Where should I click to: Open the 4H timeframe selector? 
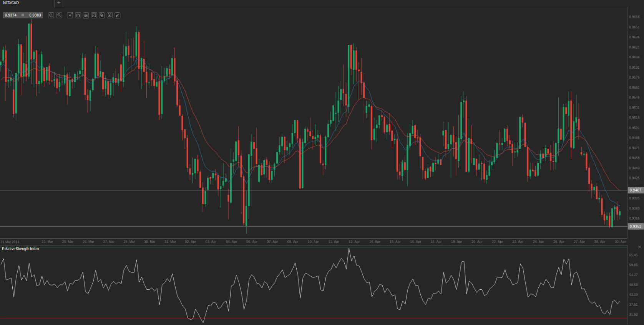click(x=70, y=15)
